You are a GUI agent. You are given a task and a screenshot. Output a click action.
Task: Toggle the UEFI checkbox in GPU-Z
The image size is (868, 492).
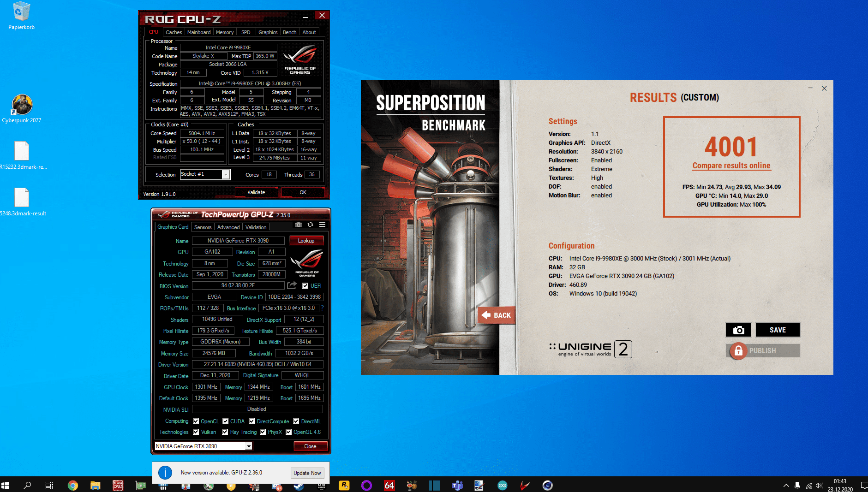(305, 286)
